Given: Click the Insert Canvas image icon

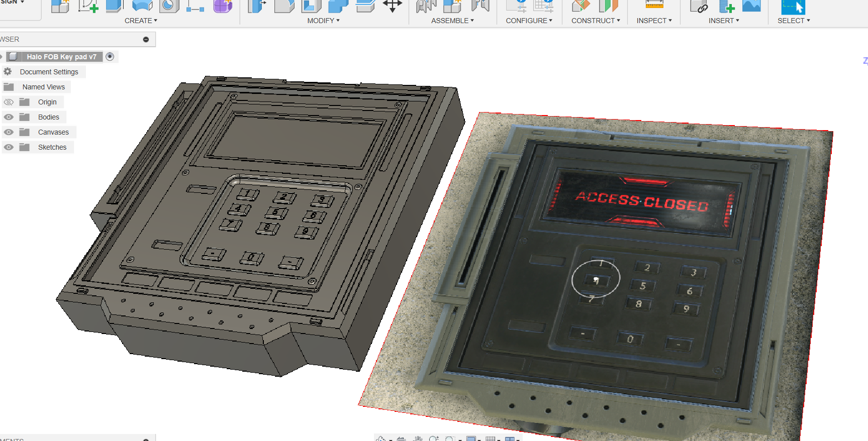Looking at the screenshot, I should 752,6.
